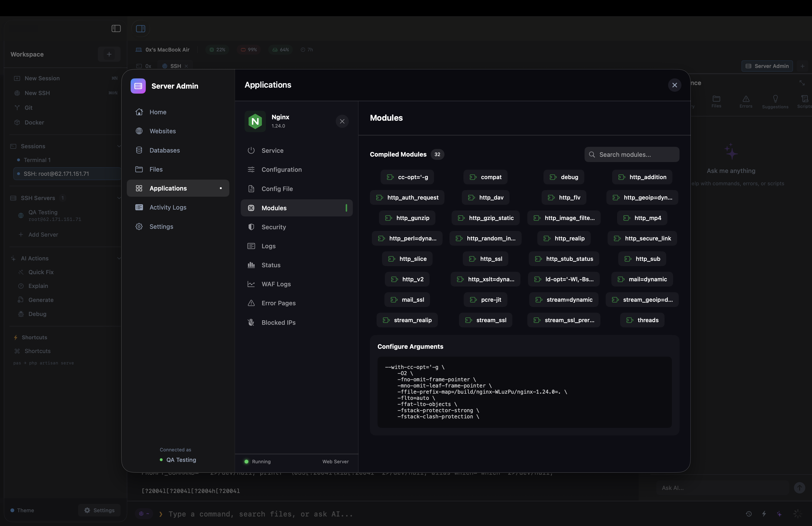Collapse the Sessions group
Viewport: 812px width, 526px height.
pyautogui.click(x=119, y=146)
